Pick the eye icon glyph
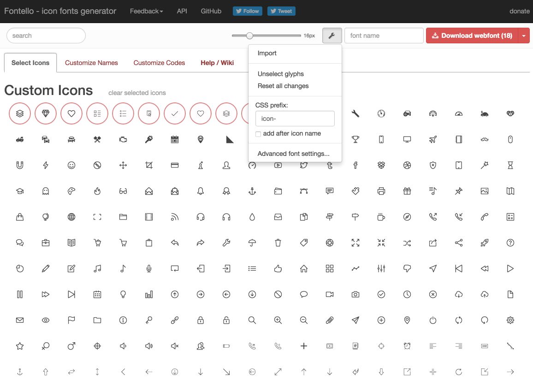The height and width of the screenshot is (392, 533). click(x=46, y=320)
